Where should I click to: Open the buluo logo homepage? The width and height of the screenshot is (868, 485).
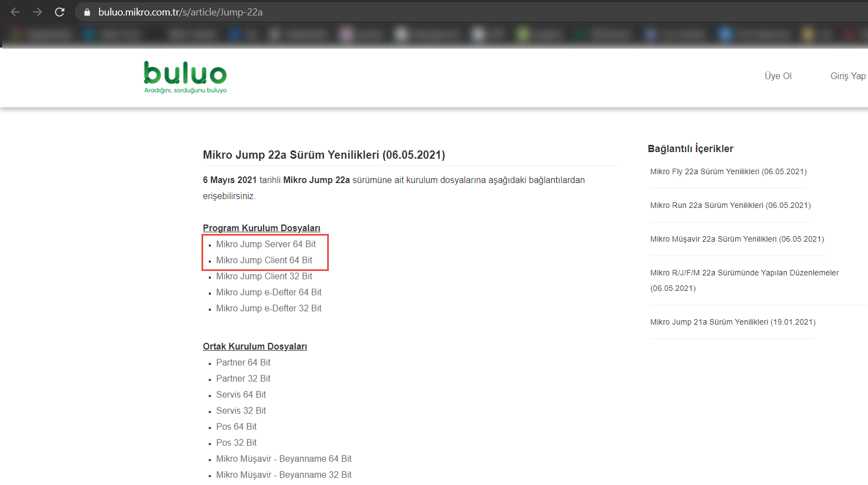pos(185,77)
